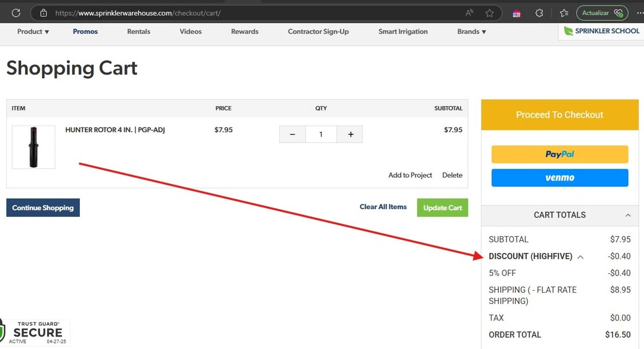Pay with the PayPal button

click(560, 154)
